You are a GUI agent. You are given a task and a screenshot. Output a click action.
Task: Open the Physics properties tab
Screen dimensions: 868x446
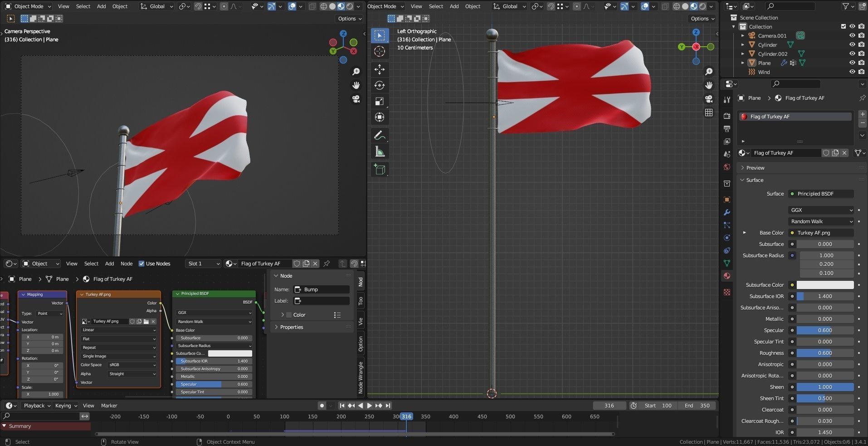pos(727,238)
